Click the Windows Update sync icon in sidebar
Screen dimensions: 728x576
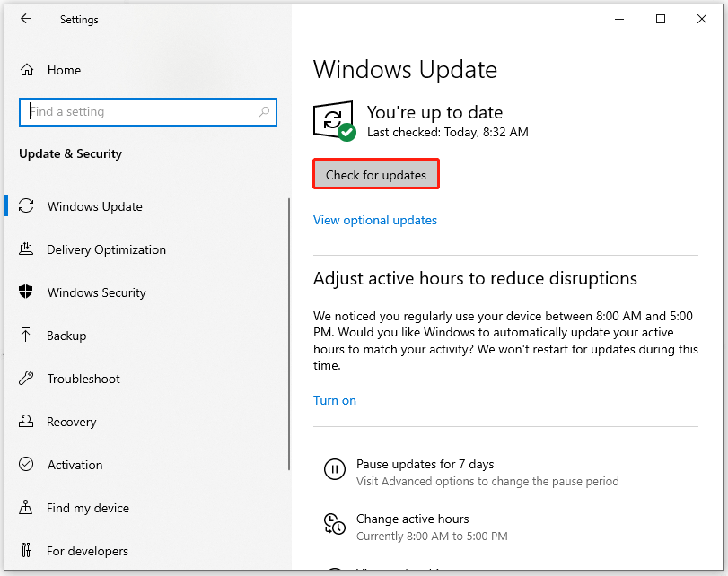26,205
